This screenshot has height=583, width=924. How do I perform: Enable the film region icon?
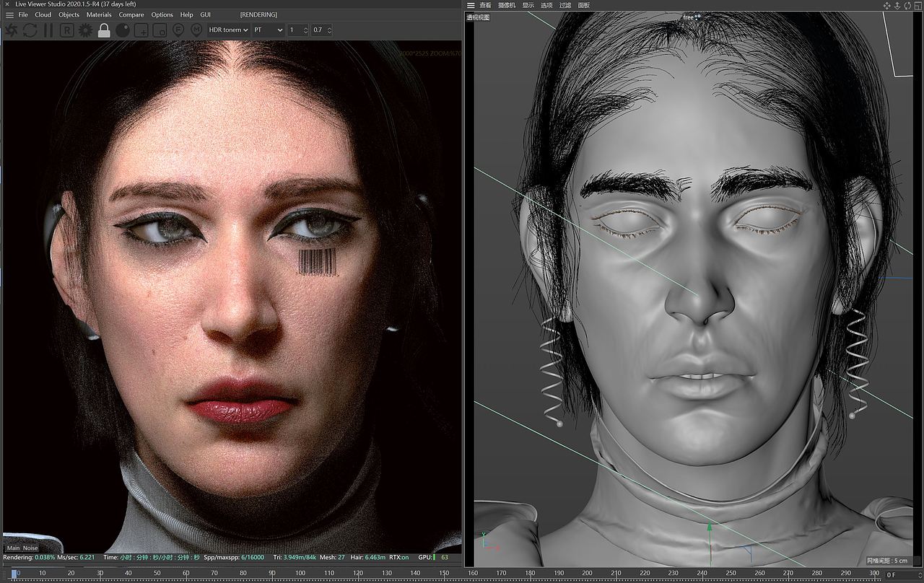[x=160, y=30]
